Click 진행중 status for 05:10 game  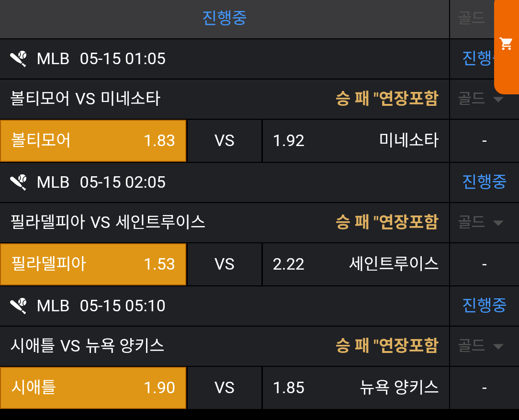[x=484, y=306]
